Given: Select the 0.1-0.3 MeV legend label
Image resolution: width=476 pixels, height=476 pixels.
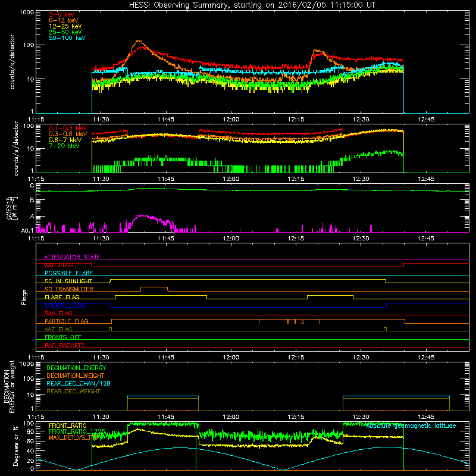Looking at the screenshot, I should [68, 128].
